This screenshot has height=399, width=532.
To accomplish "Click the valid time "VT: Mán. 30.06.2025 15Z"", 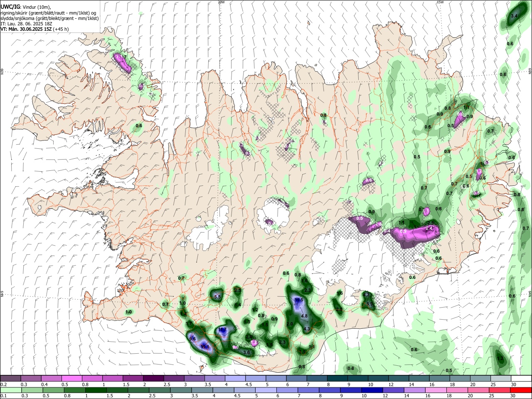I will (27, 29).
